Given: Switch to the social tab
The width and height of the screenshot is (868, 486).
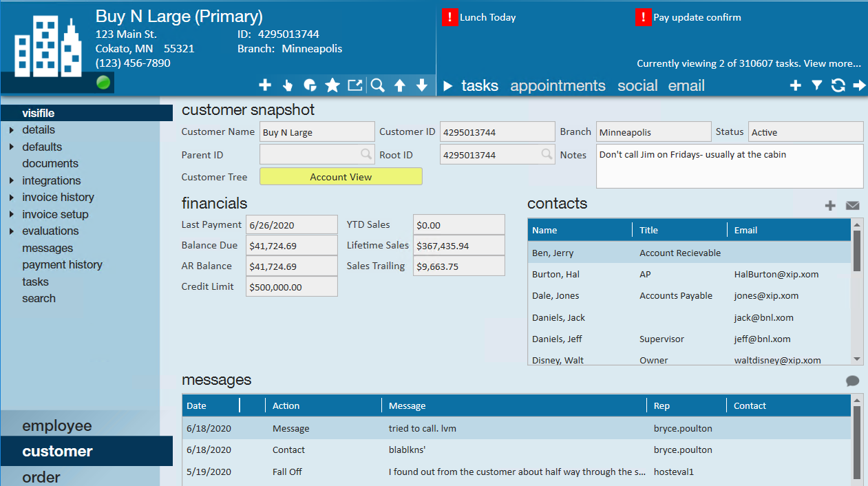Looking at the screenshot, I should pyautogui.click(x=637, y=85).
